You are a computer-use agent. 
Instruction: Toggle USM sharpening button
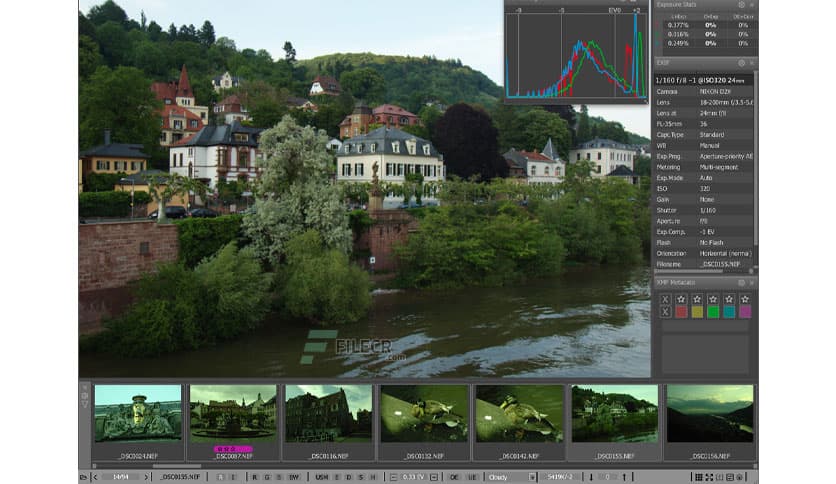coord(321,477)
